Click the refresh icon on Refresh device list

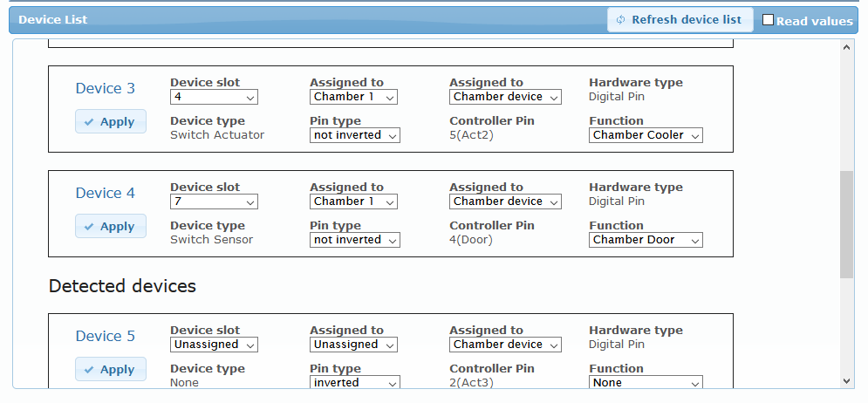pos(620,20)
